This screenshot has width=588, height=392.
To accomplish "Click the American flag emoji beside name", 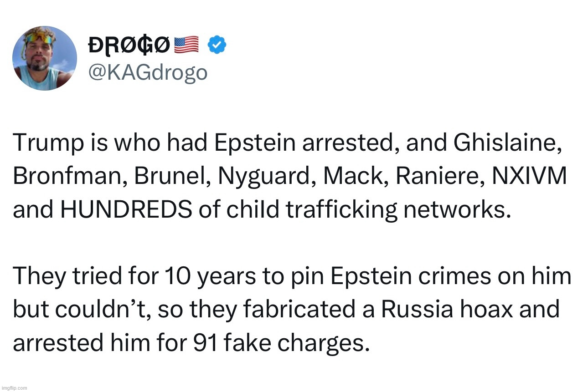I will click(x=186, y=44).
